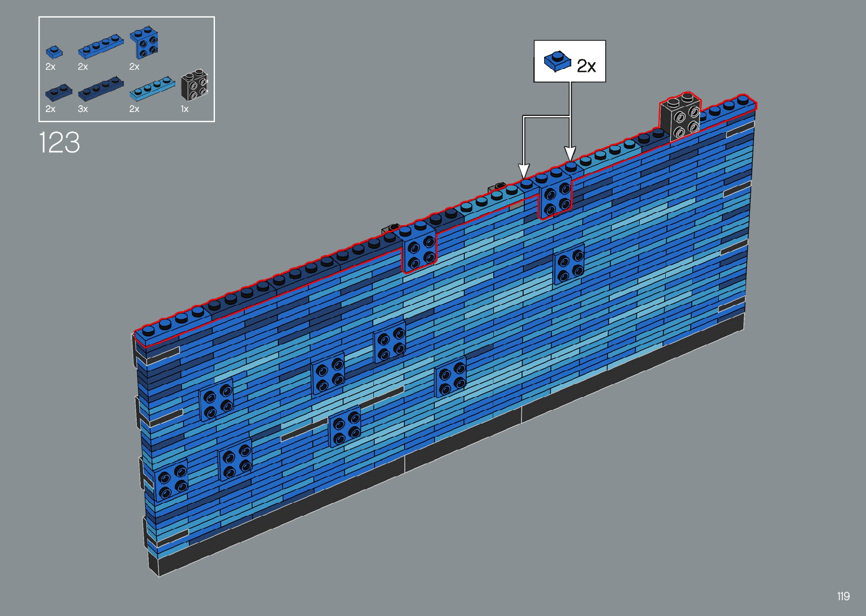The width and height of the screenshot is (866, 616).
Task: Click the black studded brick in parts list
Action: coord(195,85)
